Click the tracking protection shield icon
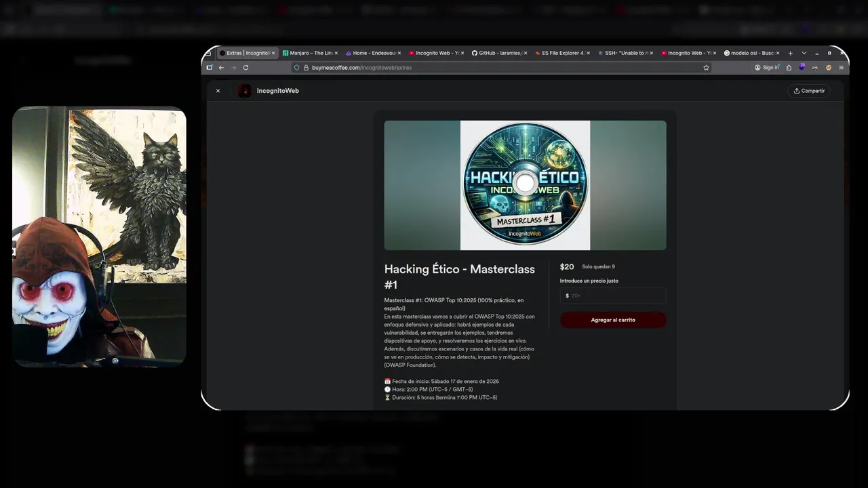This screenshot has height=488, width=868. point(296,68)
